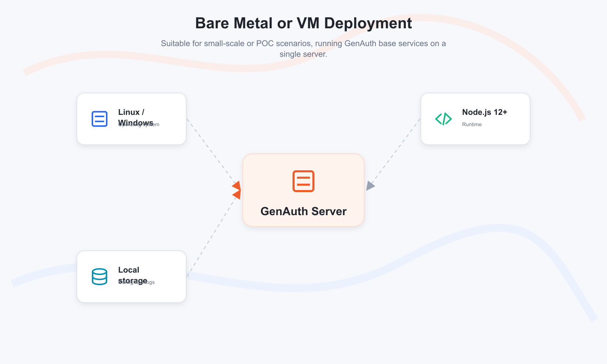This screenshot has height=364, width=607.
Task: Click the blue Linux / Windows icon
Action: pos(100,119)
